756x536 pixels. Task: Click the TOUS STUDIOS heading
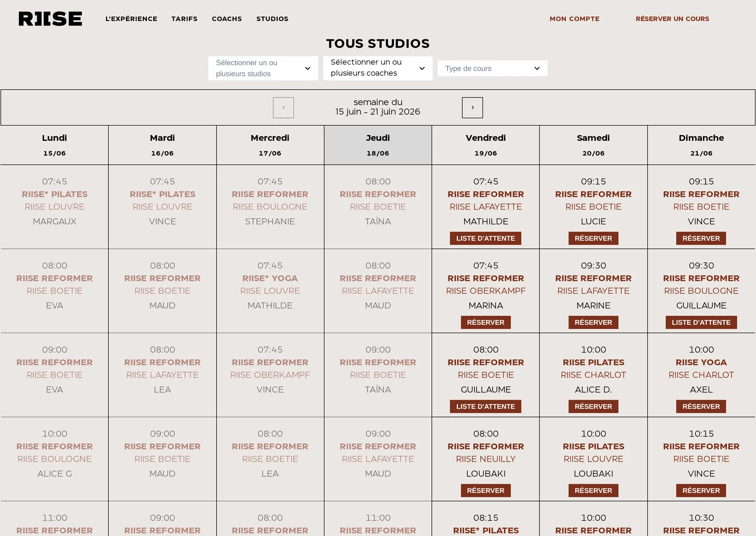pos(378,44)
